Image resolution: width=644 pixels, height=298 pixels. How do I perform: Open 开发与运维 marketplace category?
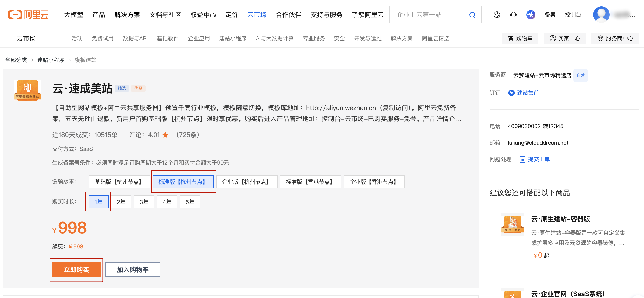(x=368, y=39)
